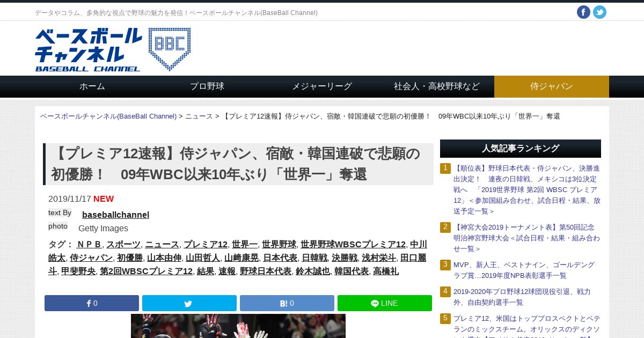
Task: Click the article date 2019/11/17
Action: (x=70, y=199)
